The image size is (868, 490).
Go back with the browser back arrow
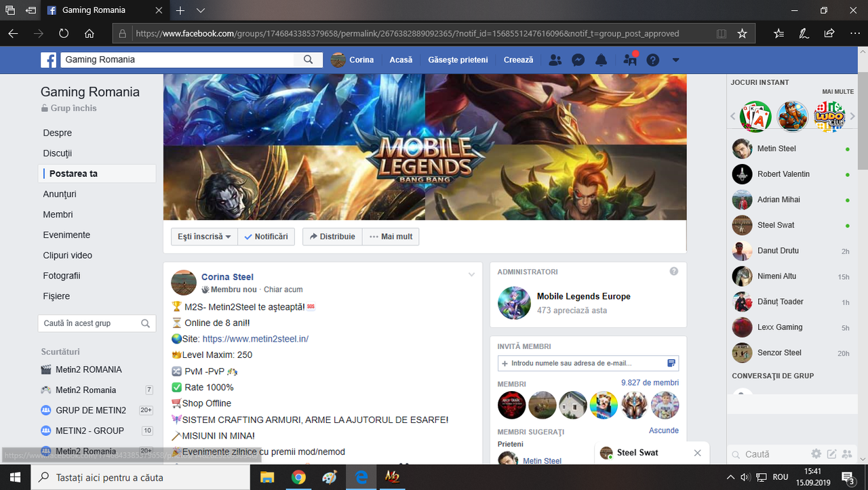pos(13,33)
